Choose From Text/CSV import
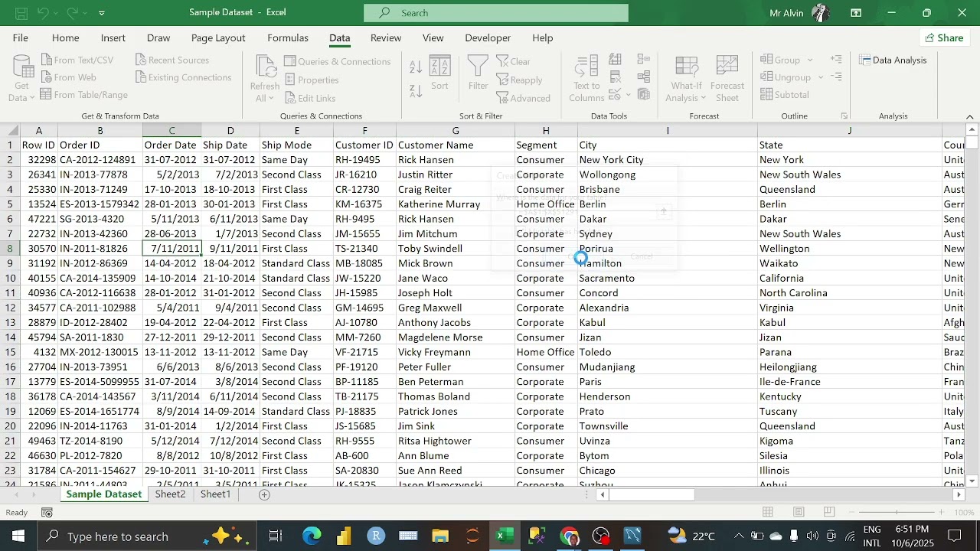This screenshot has height=551, width=980. tap(77, 60)
